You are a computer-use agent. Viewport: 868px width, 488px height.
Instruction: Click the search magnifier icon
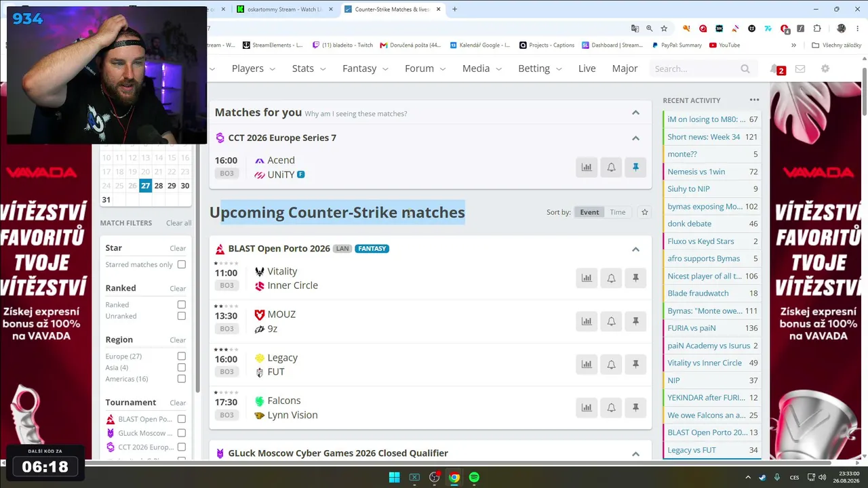pos(745,68)
